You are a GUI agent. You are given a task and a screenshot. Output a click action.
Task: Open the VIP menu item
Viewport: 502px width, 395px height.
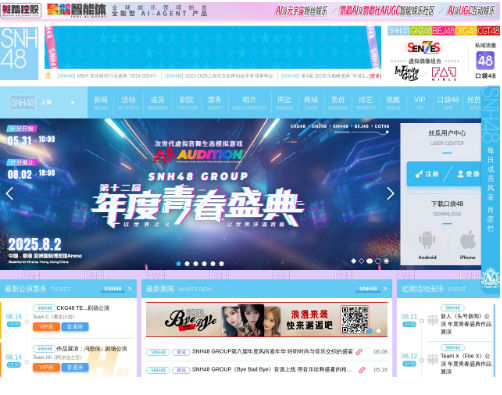click(x=419, y=103)
